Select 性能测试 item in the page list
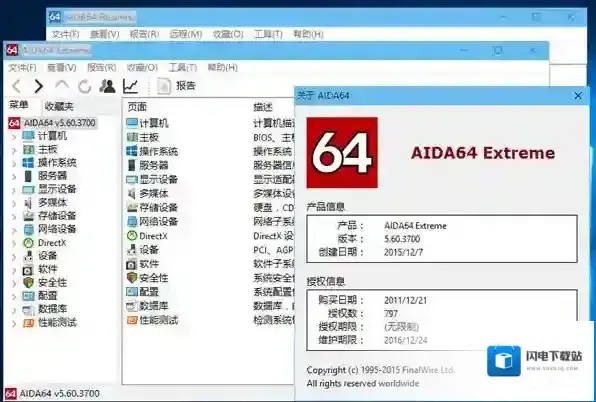This screenshot has height=402, width=596. pyautogui.click(x=152, y=320)
